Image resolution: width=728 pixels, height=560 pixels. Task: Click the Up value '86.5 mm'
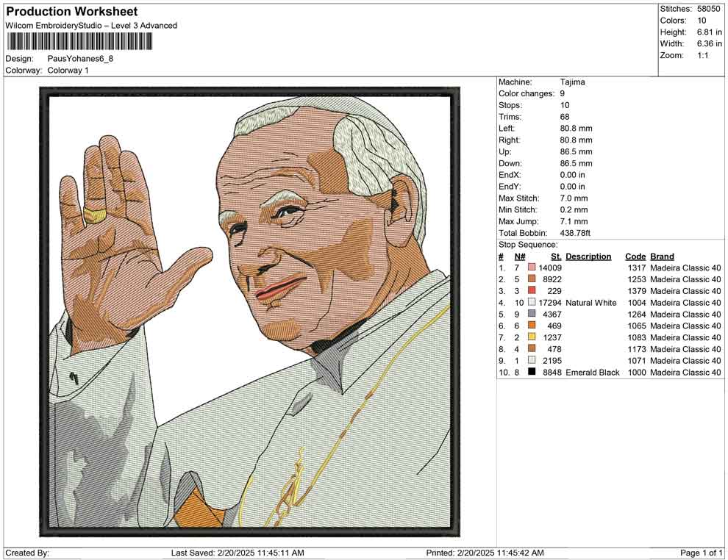click(x=577, y=151)
